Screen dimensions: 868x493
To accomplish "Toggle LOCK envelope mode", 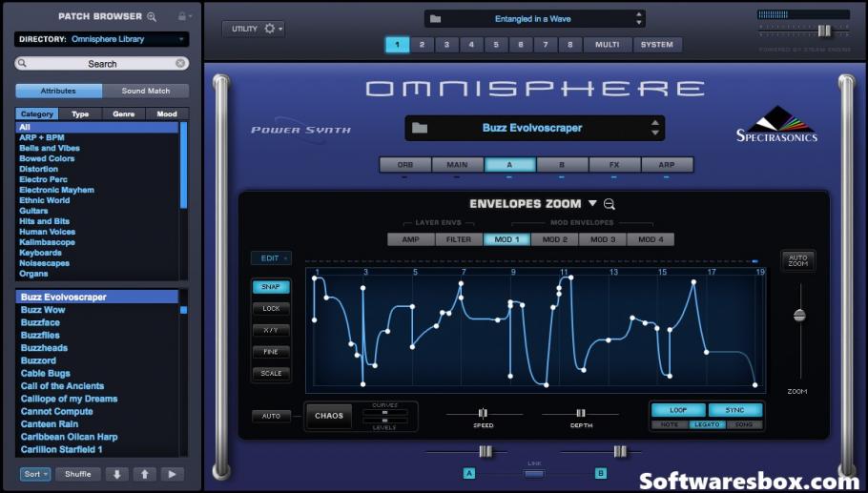I will (x=271, y=308).
